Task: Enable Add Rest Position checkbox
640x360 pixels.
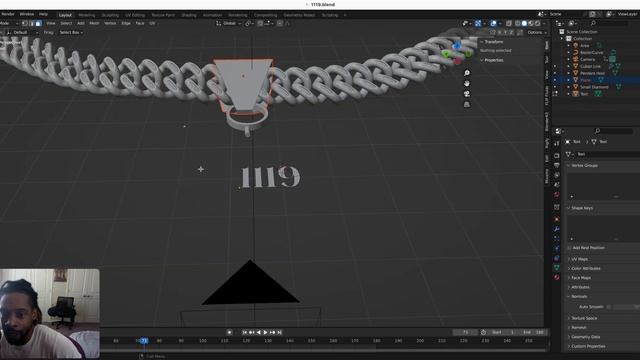Action: pyautogui.click(x=569, y=248)
